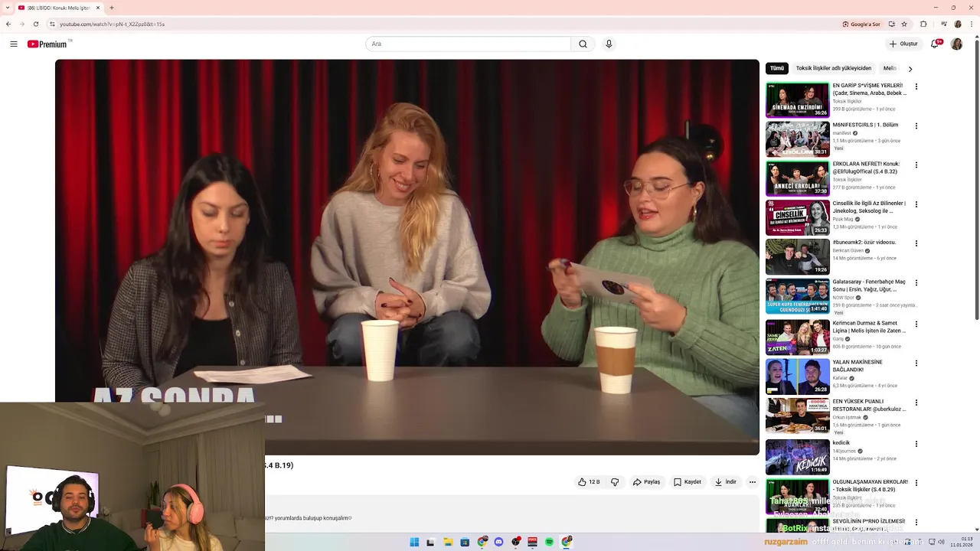Open Windows Start menu in taskbar
Viewport: 980px width, 551px height.
tap(414, 542)
